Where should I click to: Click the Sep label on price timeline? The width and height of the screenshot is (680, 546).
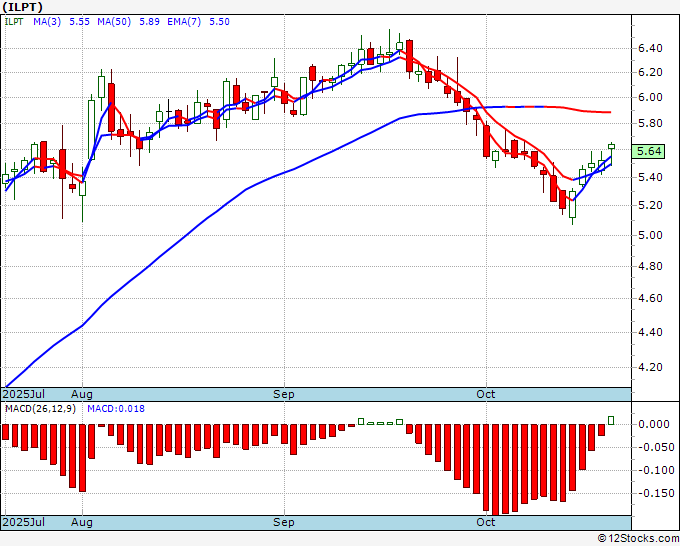click(284, 394)
